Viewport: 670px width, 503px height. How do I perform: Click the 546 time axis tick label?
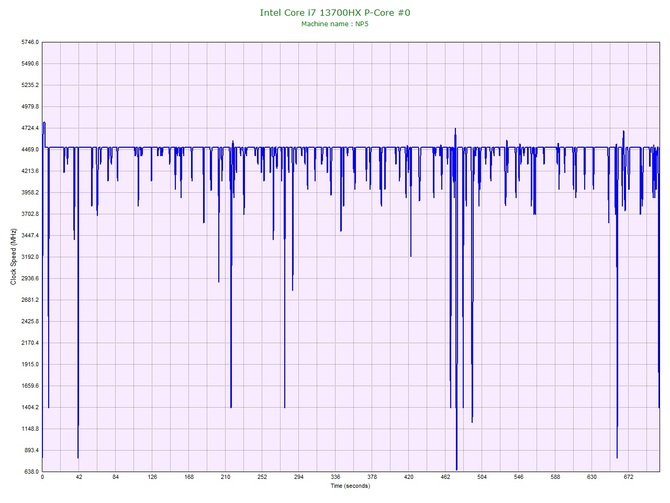tap(519, 477)
